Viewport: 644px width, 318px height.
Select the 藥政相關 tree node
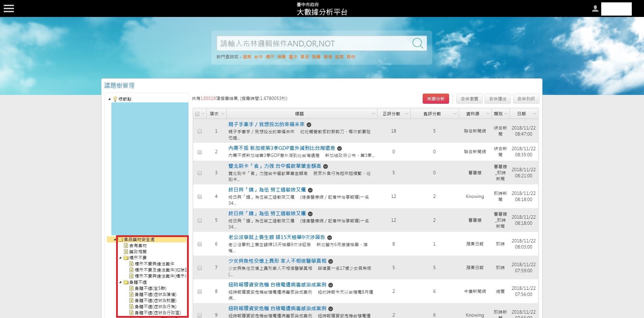point(138,252)
